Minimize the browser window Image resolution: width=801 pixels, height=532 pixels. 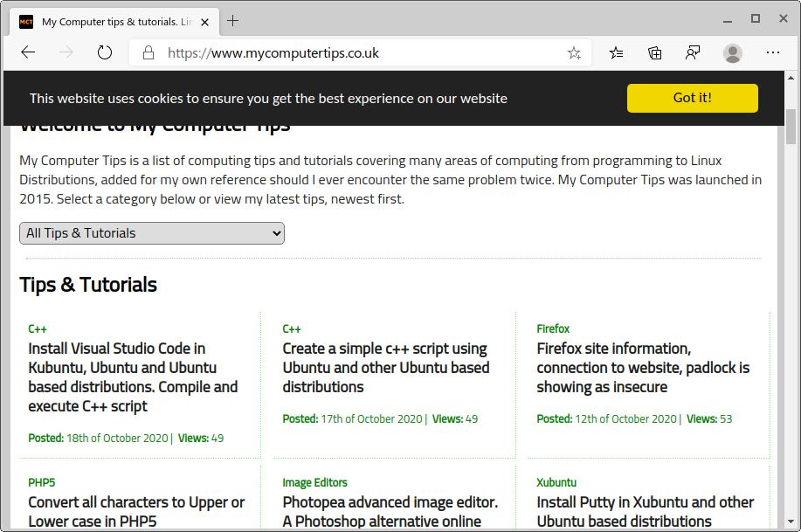point(728,20)
